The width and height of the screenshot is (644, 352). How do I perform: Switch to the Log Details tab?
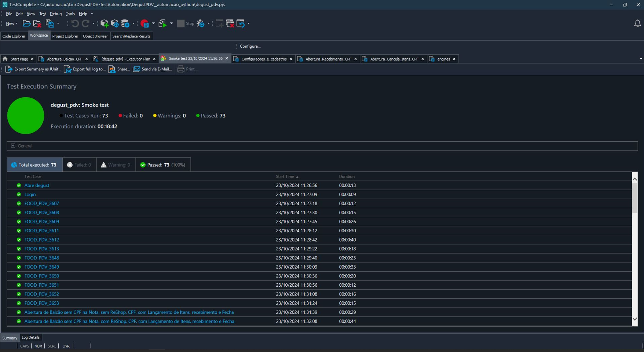coord(30,337)
